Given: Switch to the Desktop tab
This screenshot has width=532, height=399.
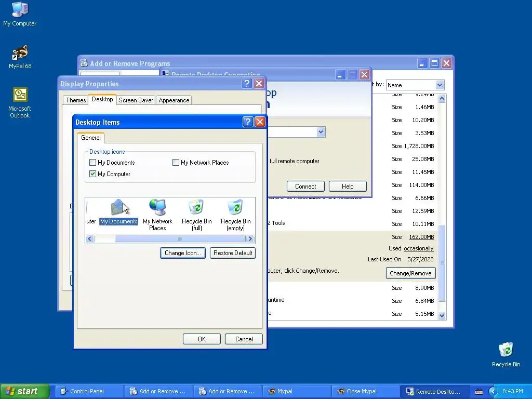Looking at the screenshot, I should click(102, 99).
